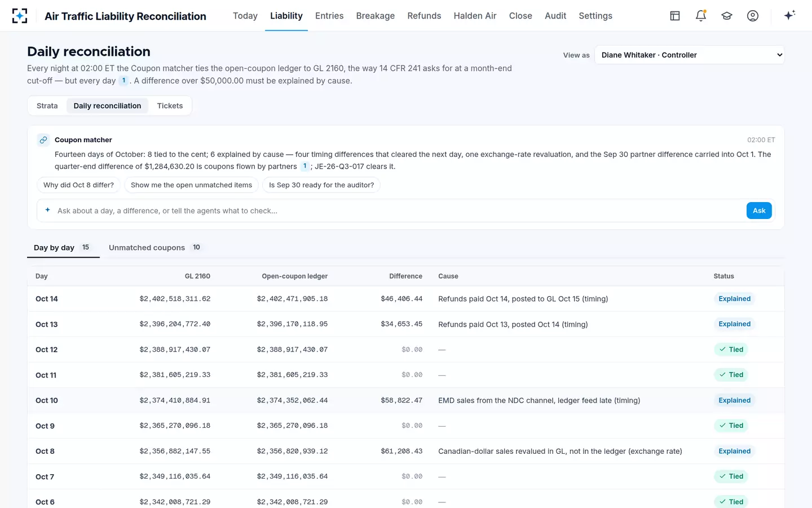Click the Oct 8 Explained status badge
Viewport: 812px width, 508px height.
(734, 451)
